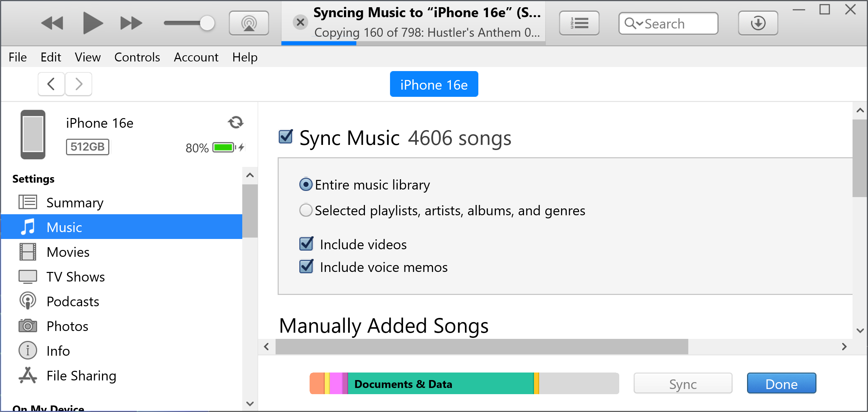Select TV Shows in the sidebar
The width and height of the screenshot is (868, 412).
122,277
